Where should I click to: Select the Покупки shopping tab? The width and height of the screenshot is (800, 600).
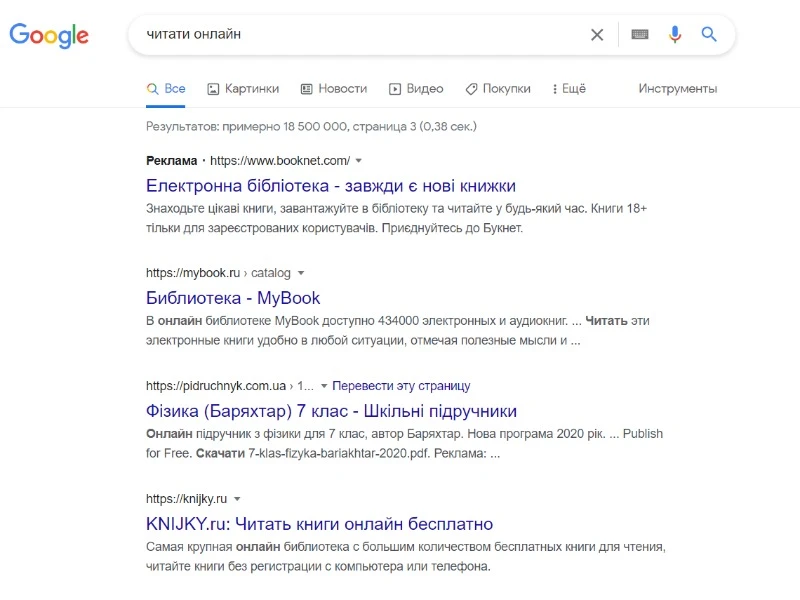(498, 89)
